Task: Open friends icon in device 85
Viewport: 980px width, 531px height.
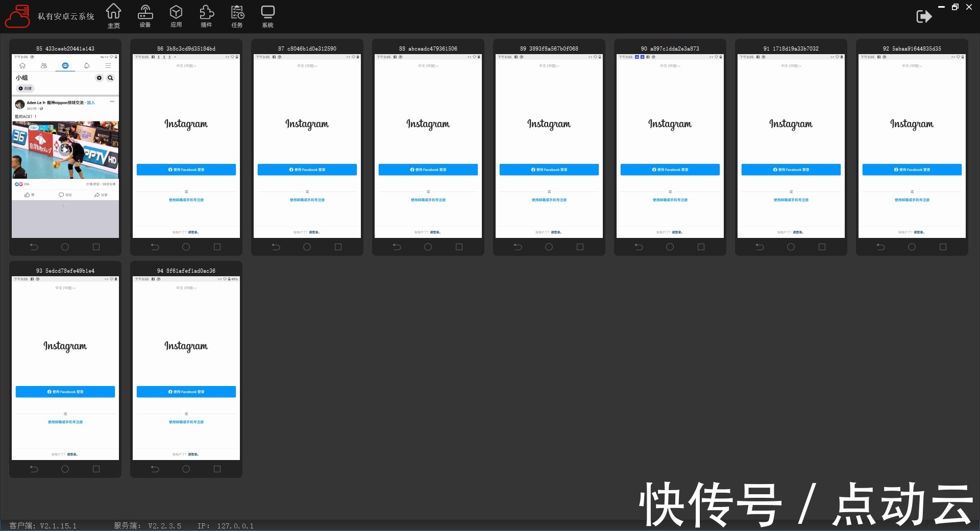Action: [44, 66]
